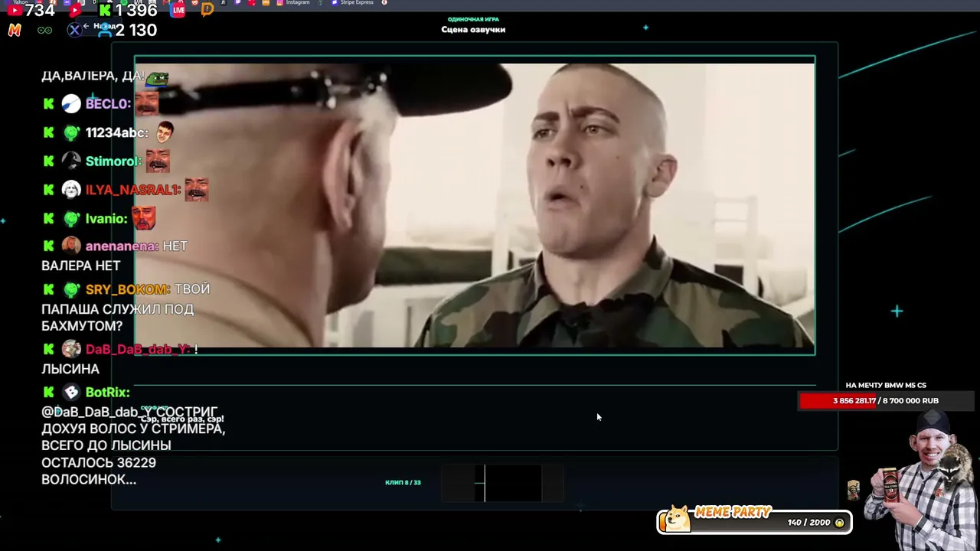Click the ЛЫСИНА chat message

pyautogui.click(x=70, y=370)
